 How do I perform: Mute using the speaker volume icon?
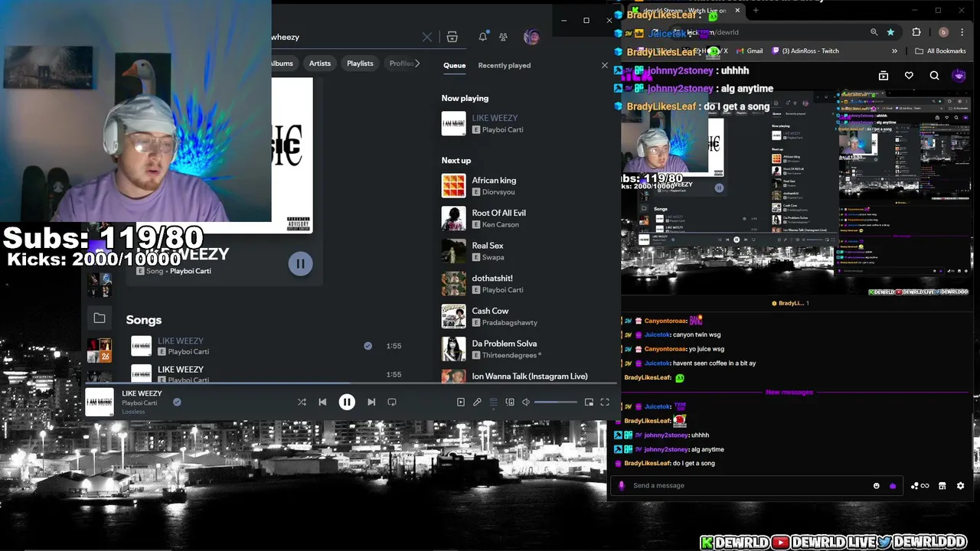(x=526, y=402)
